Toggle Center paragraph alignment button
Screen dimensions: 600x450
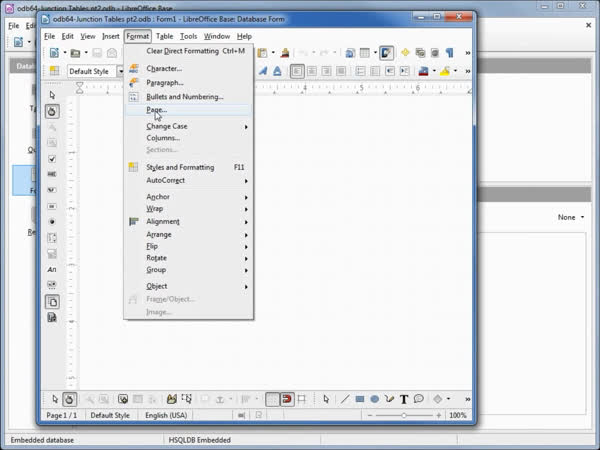coord(312,71)
